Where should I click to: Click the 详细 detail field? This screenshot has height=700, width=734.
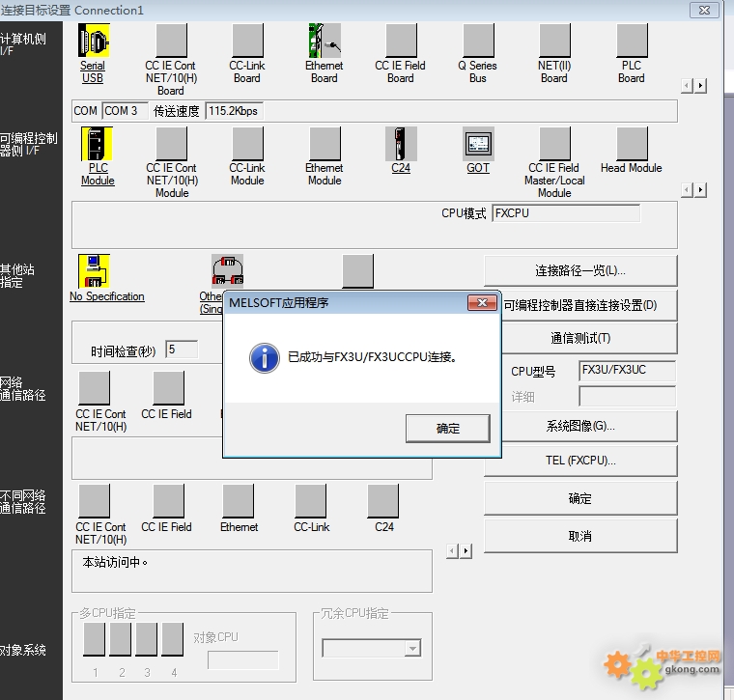pyautogui.click(x=627, y=396)
